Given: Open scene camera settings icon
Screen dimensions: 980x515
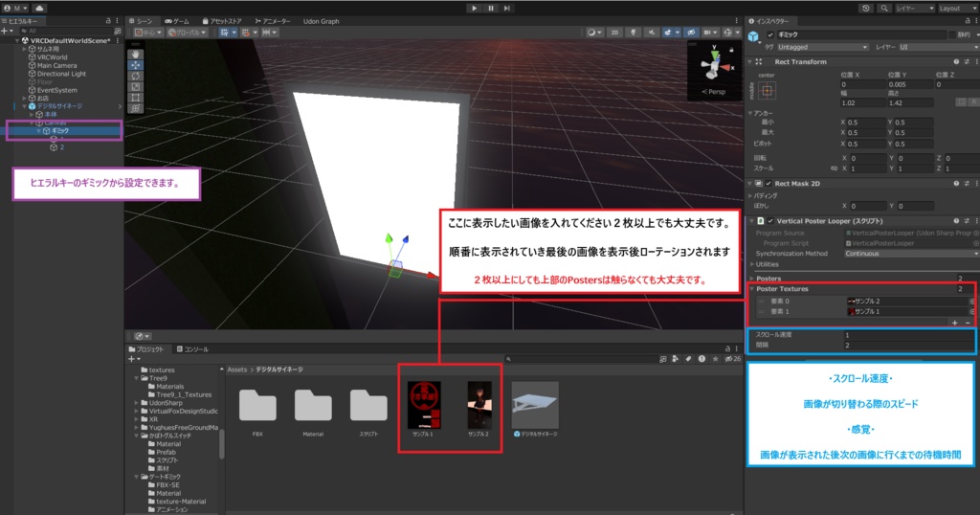Looking at the screenshot, I should point(710,33).
